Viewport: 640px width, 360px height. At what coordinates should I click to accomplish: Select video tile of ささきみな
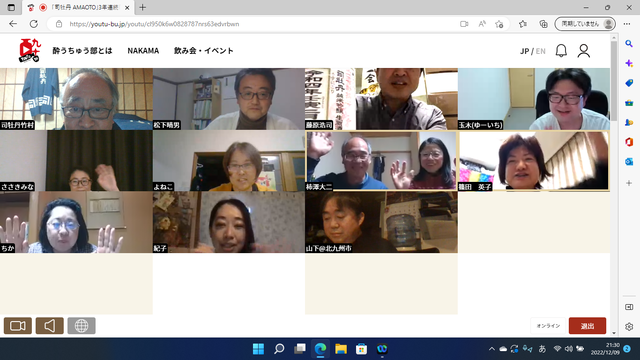[76, 161]
